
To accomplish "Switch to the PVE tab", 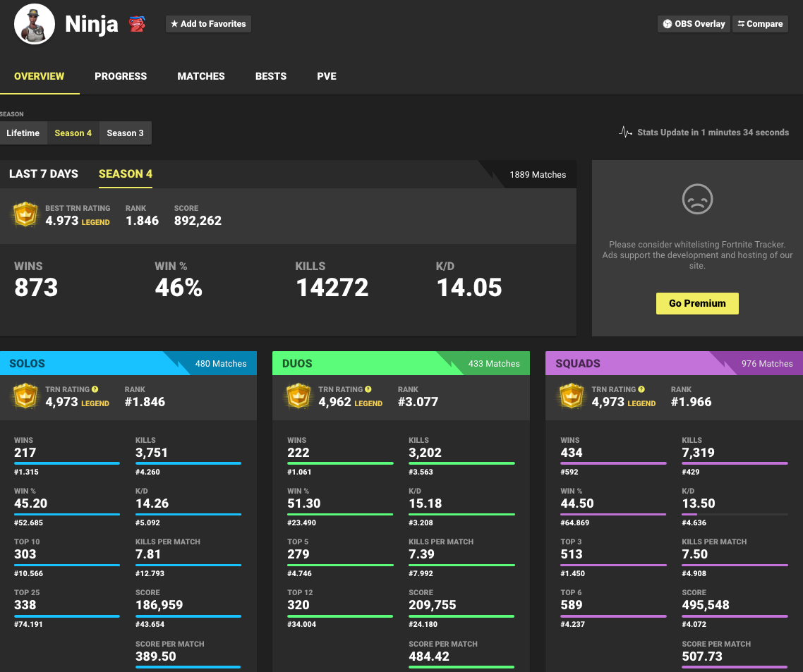I will tap(326, 76).
